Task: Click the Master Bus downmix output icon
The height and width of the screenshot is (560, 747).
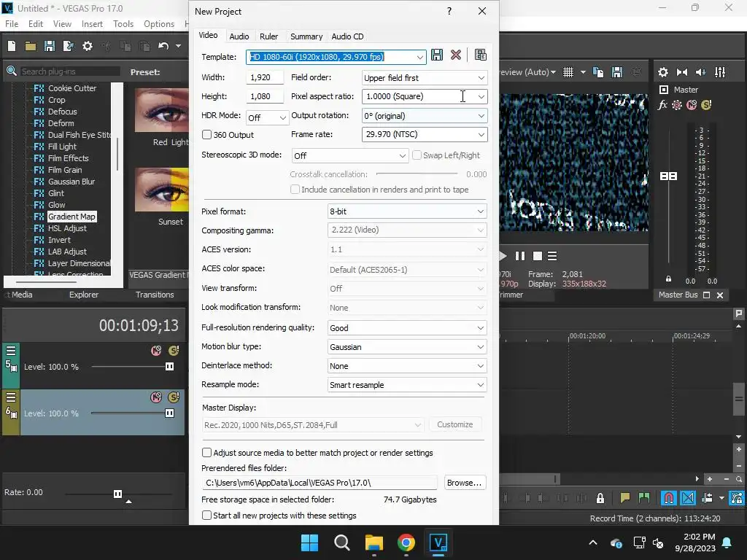Action: click(682, 72)
